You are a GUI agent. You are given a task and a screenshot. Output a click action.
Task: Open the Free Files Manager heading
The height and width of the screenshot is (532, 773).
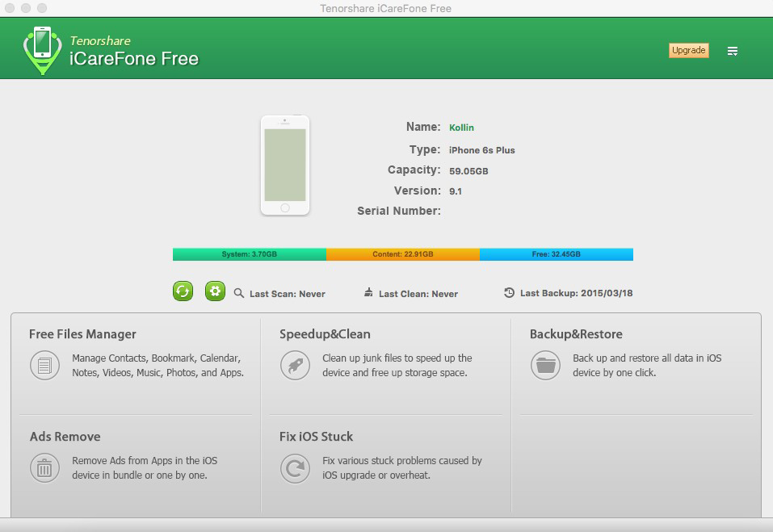coord(82,334)
